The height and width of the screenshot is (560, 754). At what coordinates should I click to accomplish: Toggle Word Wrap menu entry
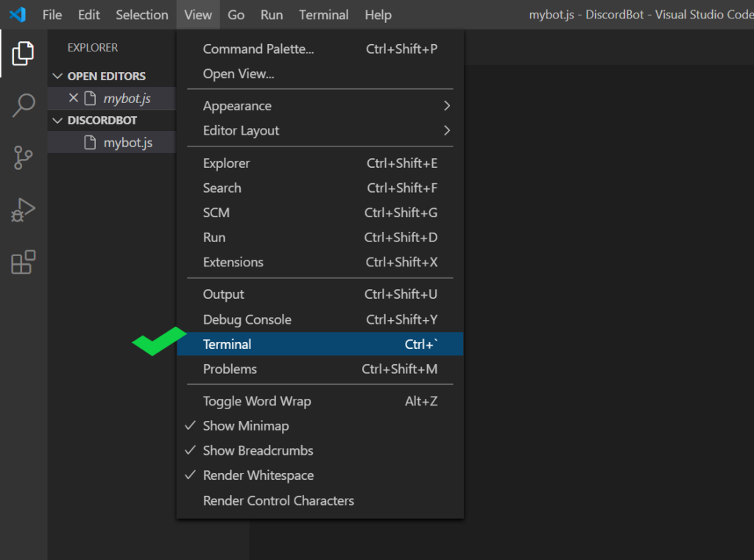coord(320,401)
